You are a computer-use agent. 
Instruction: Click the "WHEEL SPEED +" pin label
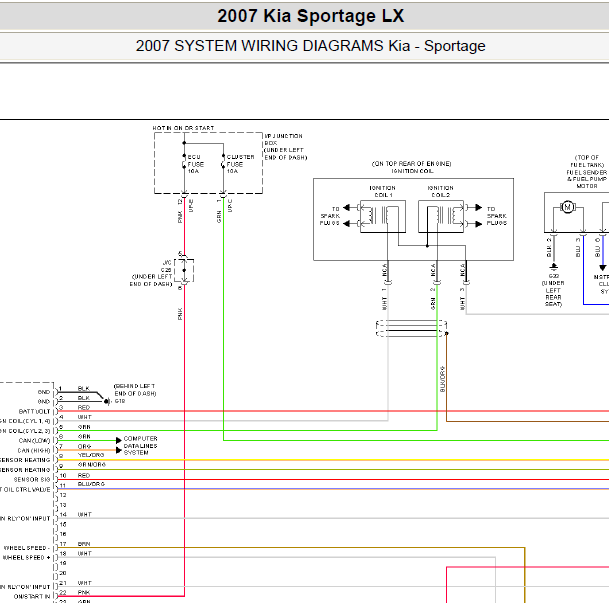[26, 558]
